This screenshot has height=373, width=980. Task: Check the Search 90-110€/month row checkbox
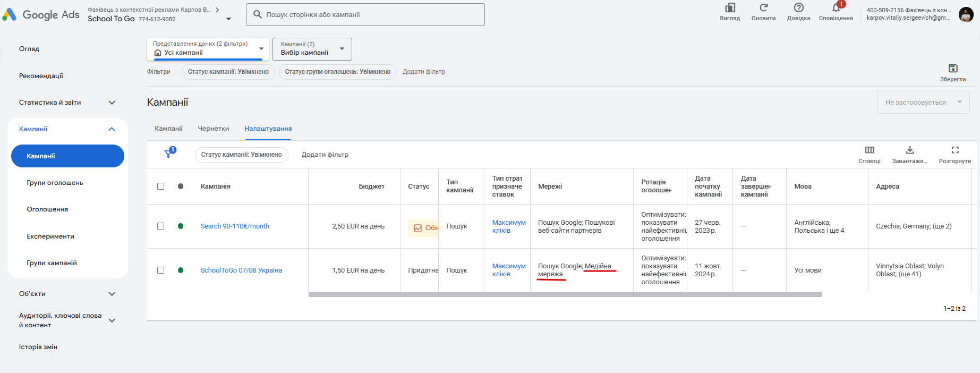point(160,226)
